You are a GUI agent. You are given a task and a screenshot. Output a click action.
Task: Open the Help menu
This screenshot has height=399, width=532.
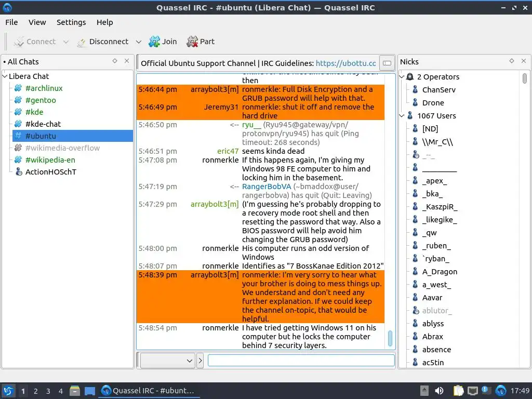click(x=104, y=22)
